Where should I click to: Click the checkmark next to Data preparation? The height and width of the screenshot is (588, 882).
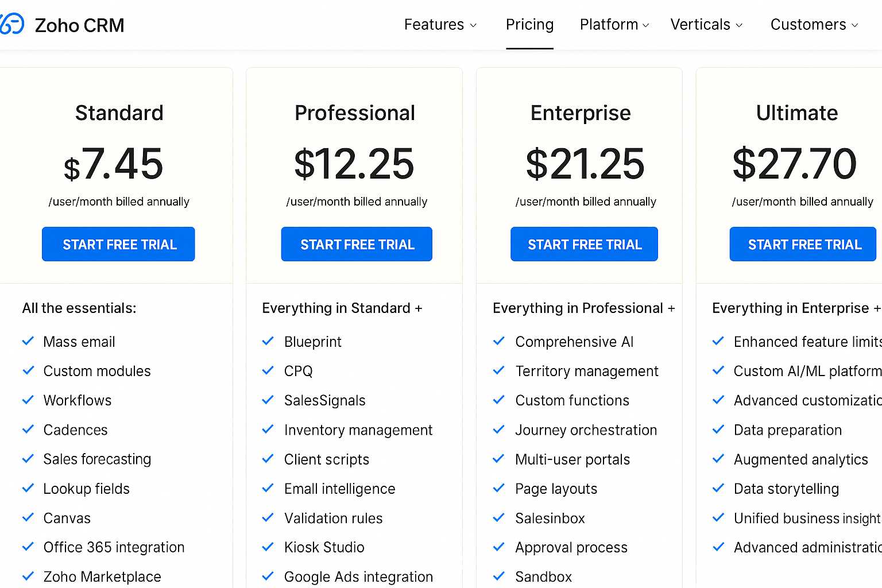click(x=718, y=430)
